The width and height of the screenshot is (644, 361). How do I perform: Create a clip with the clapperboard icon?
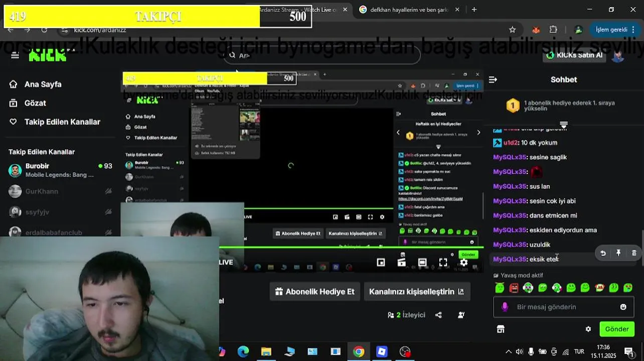pos(401,262)
